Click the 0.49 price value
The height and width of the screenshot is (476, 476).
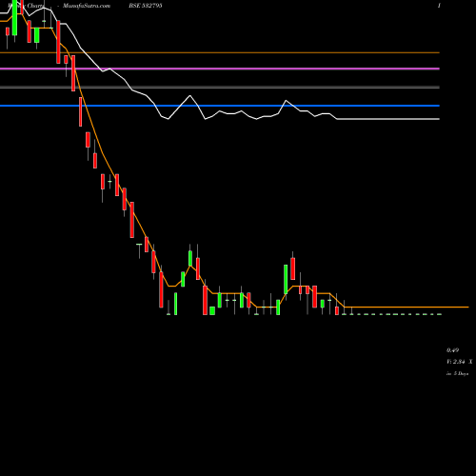point(452,350)
